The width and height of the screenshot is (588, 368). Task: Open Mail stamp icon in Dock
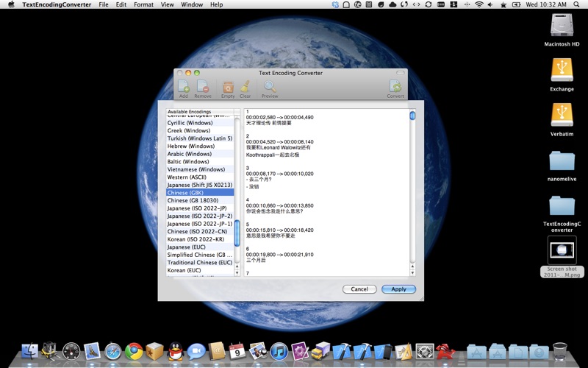click(92, 351)
